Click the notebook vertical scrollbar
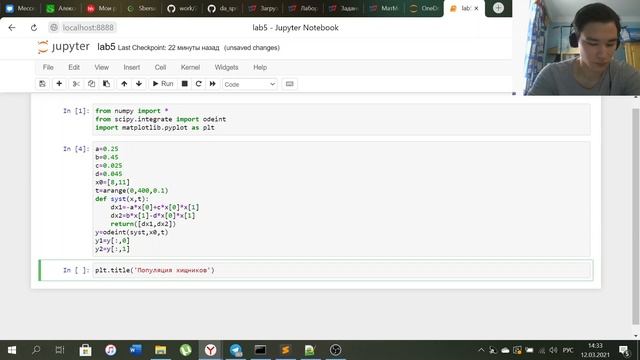The height and width of the screenshot is (360, 640). tap(636, 216)
